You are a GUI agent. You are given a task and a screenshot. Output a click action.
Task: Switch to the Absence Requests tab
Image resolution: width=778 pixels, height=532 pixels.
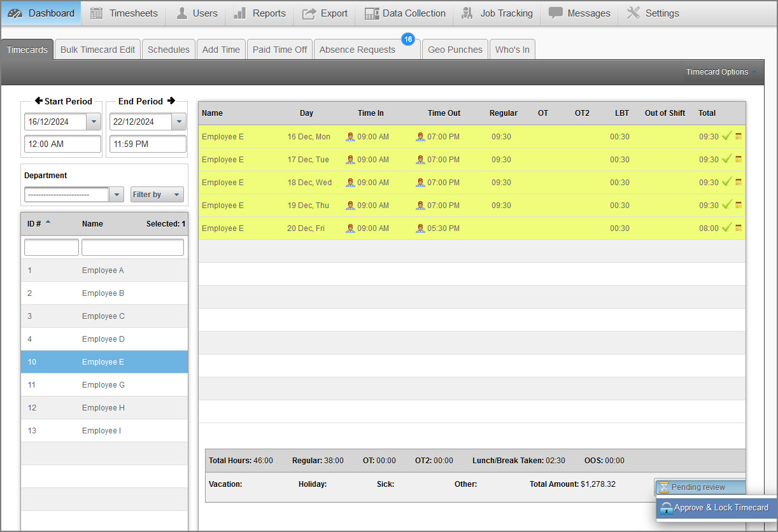(x=357, y=50)
